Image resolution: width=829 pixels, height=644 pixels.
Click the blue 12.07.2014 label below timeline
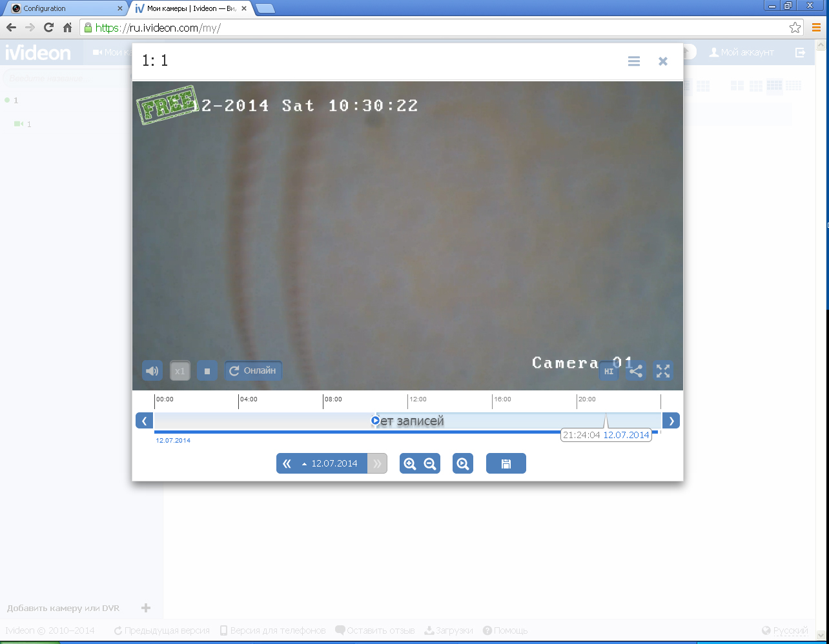click(173, 441)
